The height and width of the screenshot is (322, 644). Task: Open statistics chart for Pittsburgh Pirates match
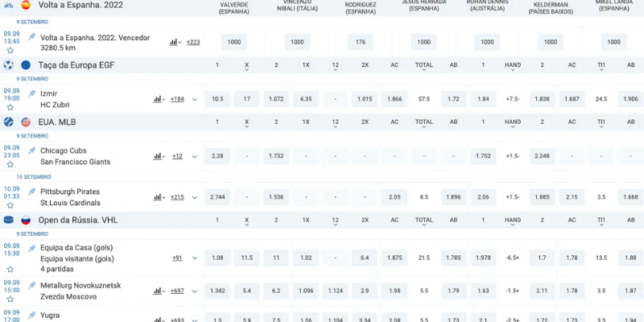[159, 197]
